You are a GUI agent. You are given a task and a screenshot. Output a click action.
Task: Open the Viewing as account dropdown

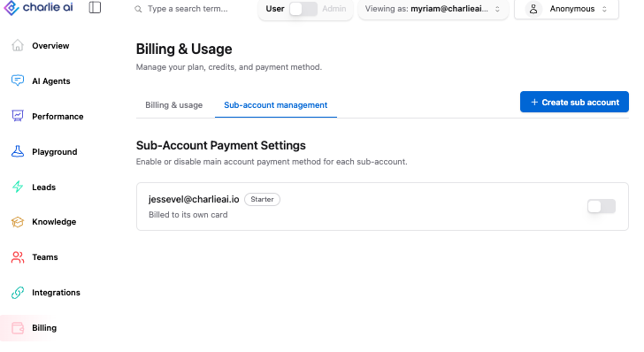(x=433, y=9)
